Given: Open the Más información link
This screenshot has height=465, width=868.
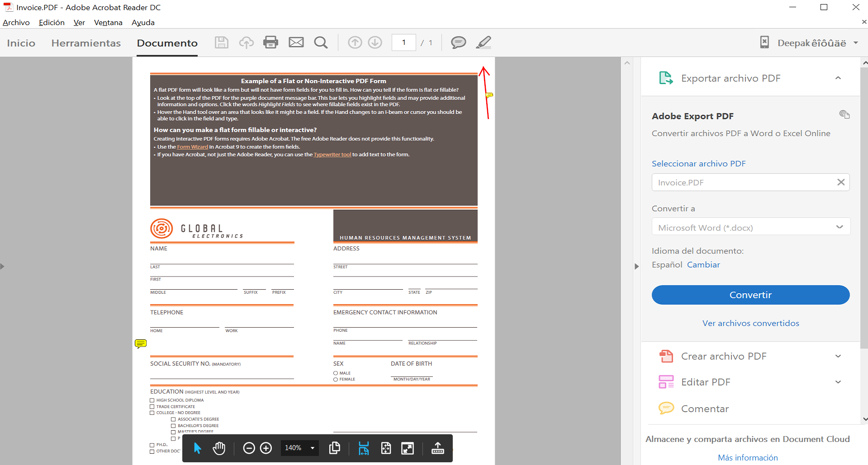Looking at the screenshot, I should point(748,458).
